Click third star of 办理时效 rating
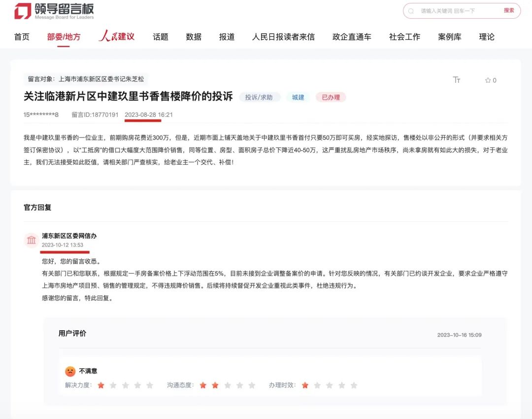The image size is (532, 419). pyautogui.click(x=330, y=385)
